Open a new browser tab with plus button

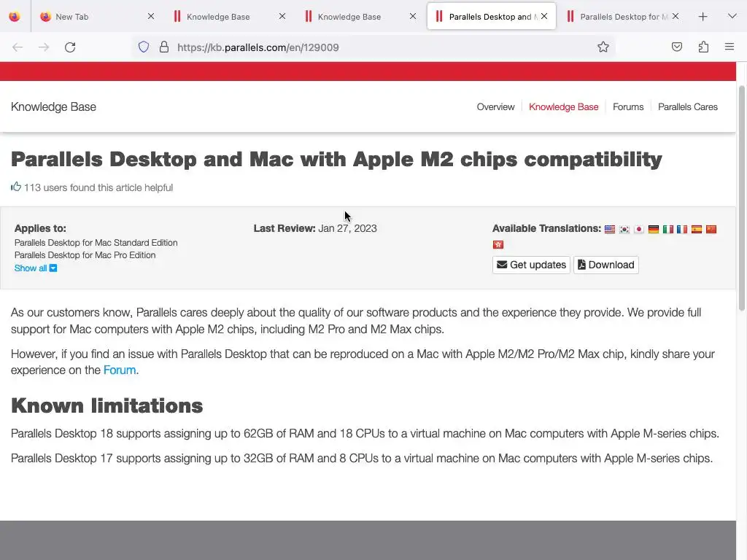pos(703,17)
